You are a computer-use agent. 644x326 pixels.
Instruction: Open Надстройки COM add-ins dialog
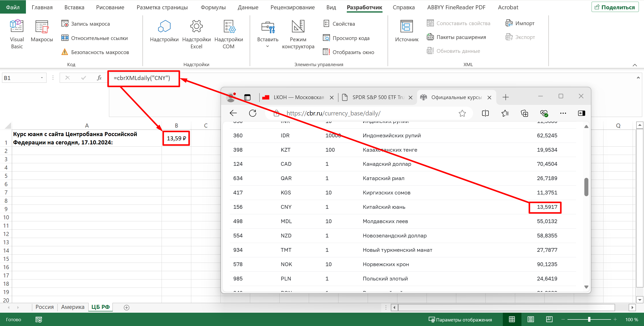(229, 34)
